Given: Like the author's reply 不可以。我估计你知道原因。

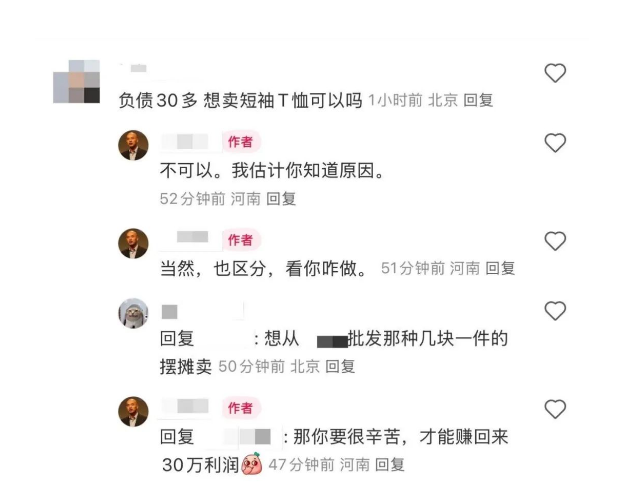Looking at the screenshot, I should point(555,143).
